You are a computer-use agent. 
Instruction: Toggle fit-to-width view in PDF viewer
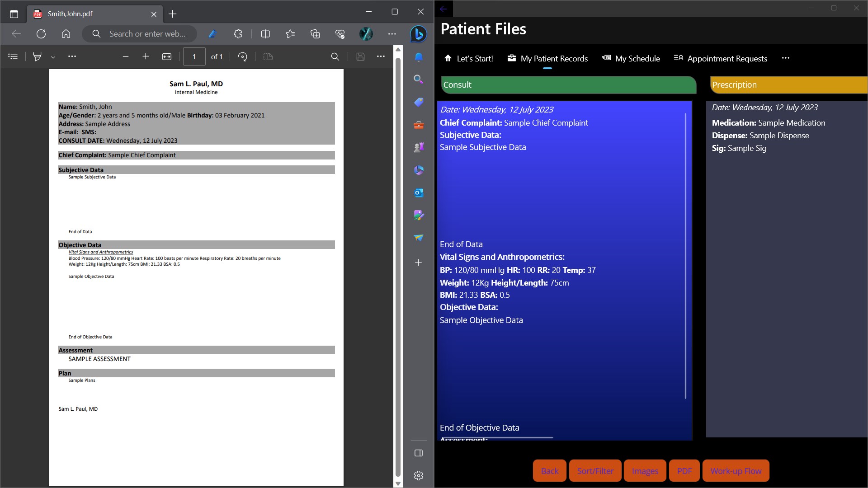pyautogui.click(x=167, y=56)
